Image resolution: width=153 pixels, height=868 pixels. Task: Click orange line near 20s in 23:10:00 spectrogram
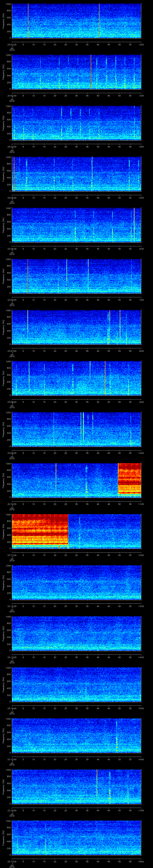click(x=56, y=478)
